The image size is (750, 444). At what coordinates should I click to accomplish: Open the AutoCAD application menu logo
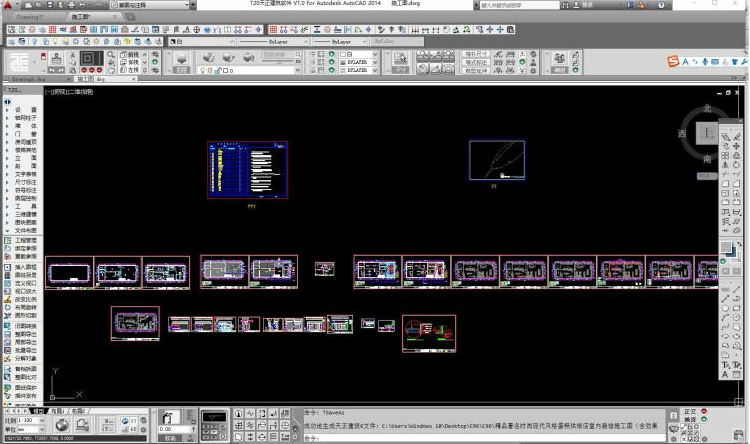click(x=7, y=5)
